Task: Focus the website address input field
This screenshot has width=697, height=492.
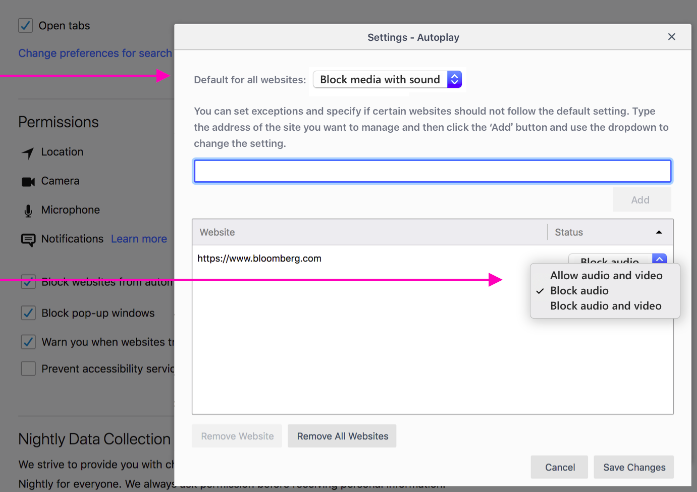Action: [432, 171]
